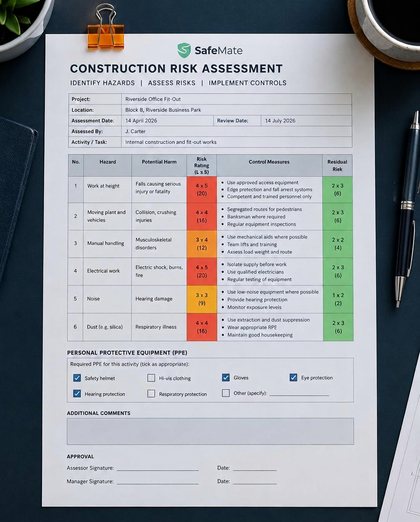The width and height of the screenshot is (420, 522).
Task: Click the 'PERSONAL PROTECTIVE EQUIPMENT (PPE)' heading
Action: tap(127, 353)
